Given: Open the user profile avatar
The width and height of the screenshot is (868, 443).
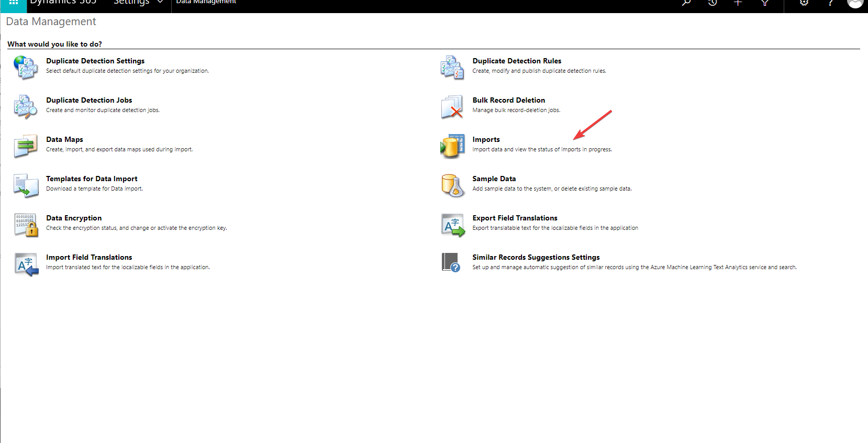Looking at the screenshot, I should (x=855, y=3).
